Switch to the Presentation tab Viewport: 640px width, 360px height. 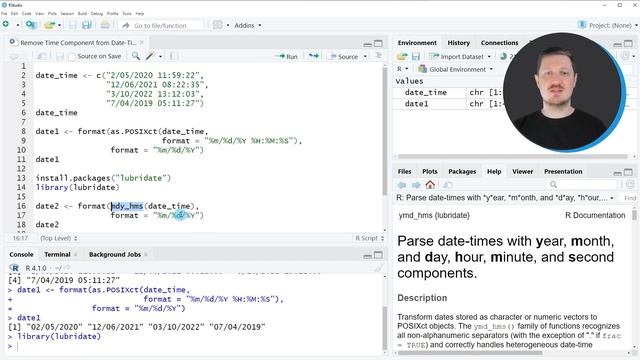(563, 171)
